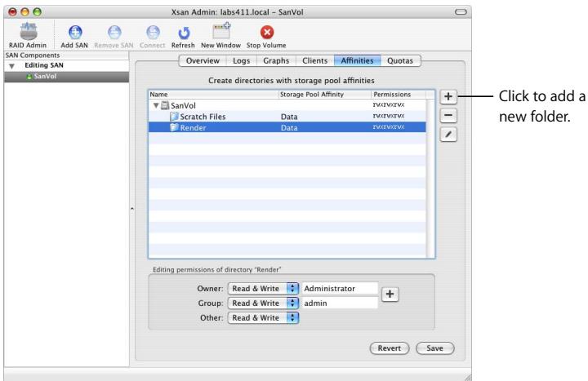This screenshot has height=381, width=588.
Task: Select the Render folder row
Action: coord(287,127)
